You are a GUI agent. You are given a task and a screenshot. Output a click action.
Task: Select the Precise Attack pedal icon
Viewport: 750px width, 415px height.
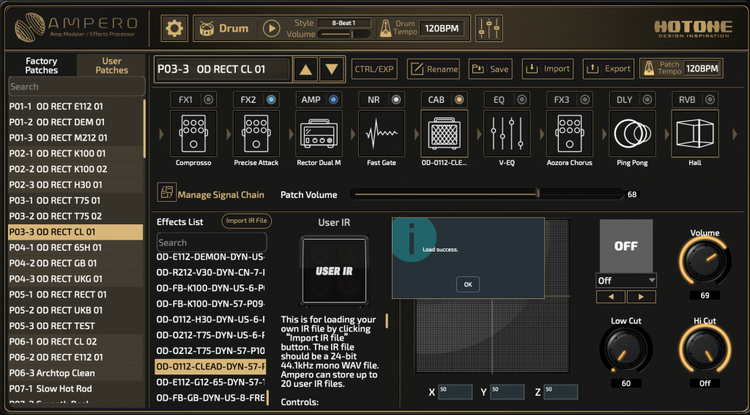pyautogui.click(x=256, y=133)
